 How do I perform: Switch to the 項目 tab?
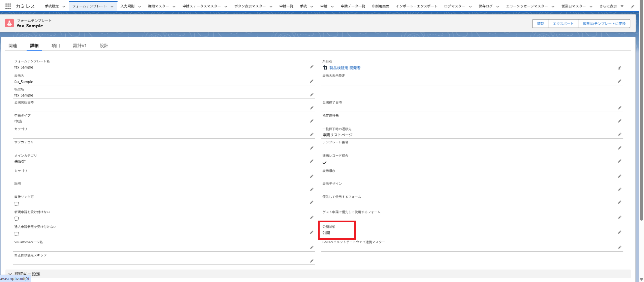[x=56, y=46]
